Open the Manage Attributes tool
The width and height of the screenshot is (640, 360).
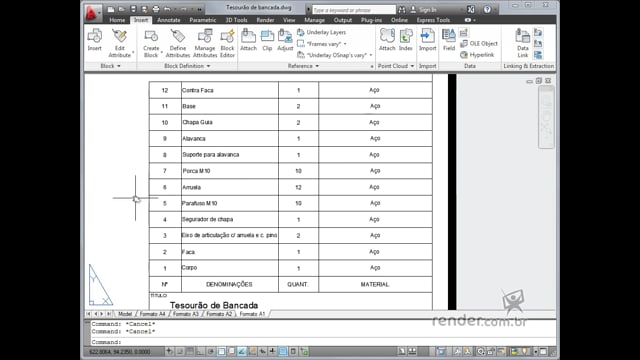click(204, 43)
